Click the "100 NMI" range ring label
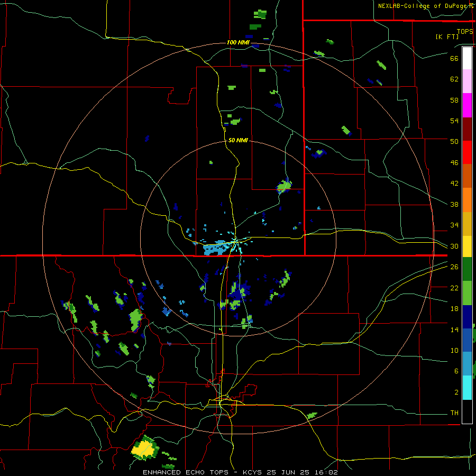 point(238,42)
